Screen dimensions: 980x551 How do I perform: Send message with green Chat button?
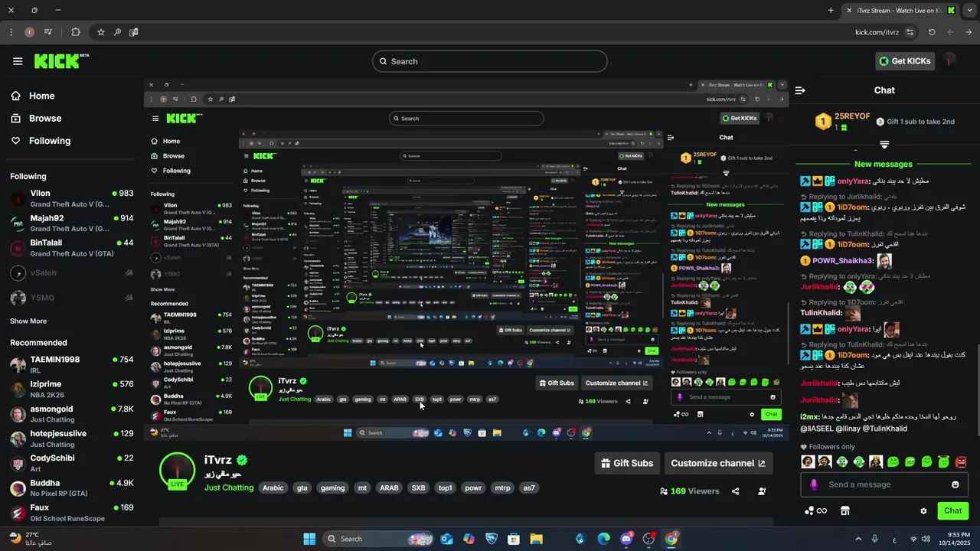click(952, 510)
